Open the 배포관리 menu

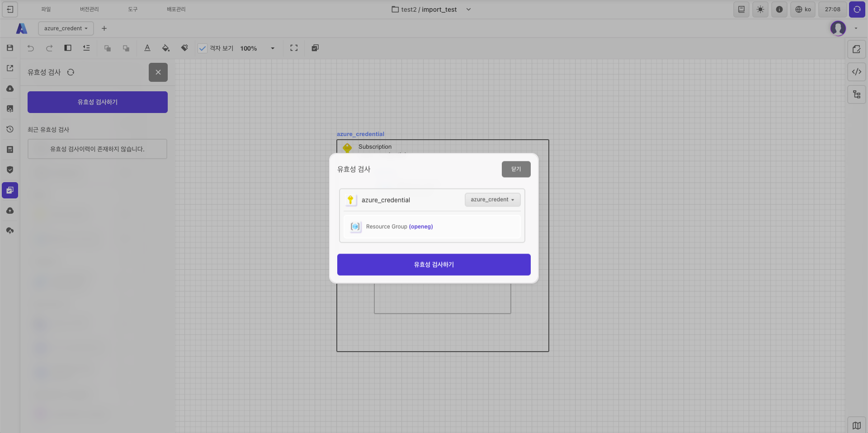point(176,9)
